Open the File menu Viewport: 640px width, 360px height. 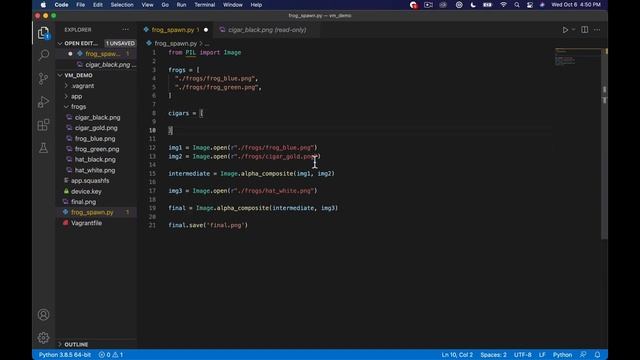tap(80, 5)
